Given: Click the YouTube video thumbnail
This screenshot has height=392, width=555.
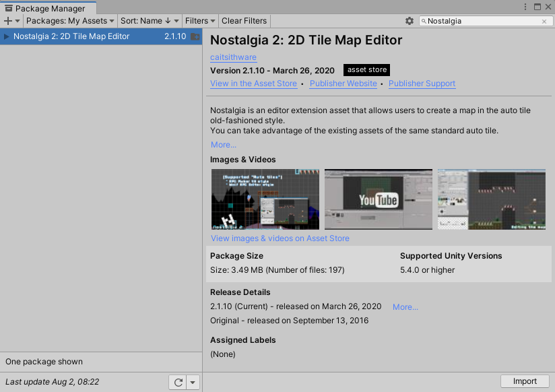Looking at the screenshot, I should click(378, 199).
